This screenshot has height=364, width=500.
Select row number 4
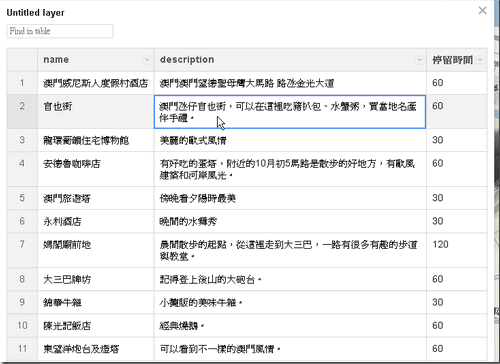coord(22,169)
